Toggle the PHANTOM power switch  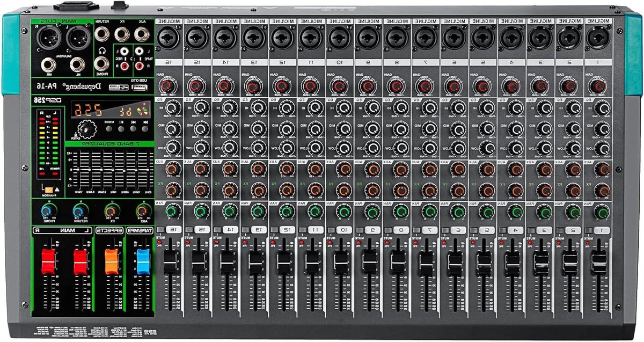point(49,189)
